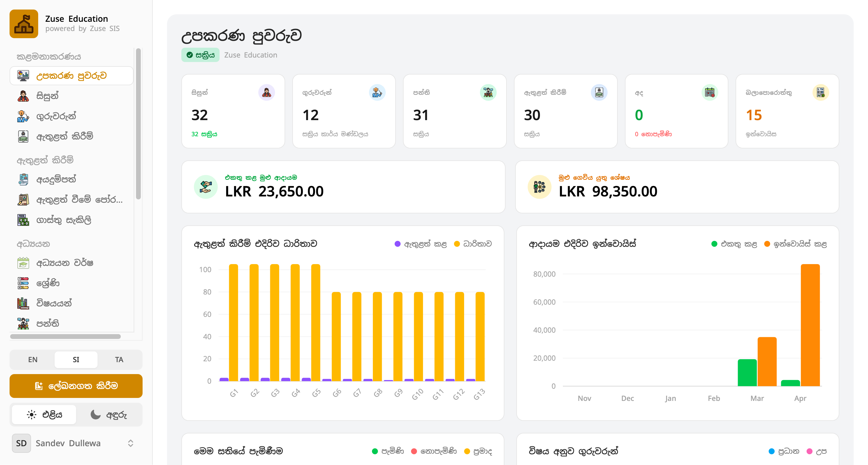
Task: Toggle පැමිණි series in attendance legend
Action: click(x=388, y=451)
